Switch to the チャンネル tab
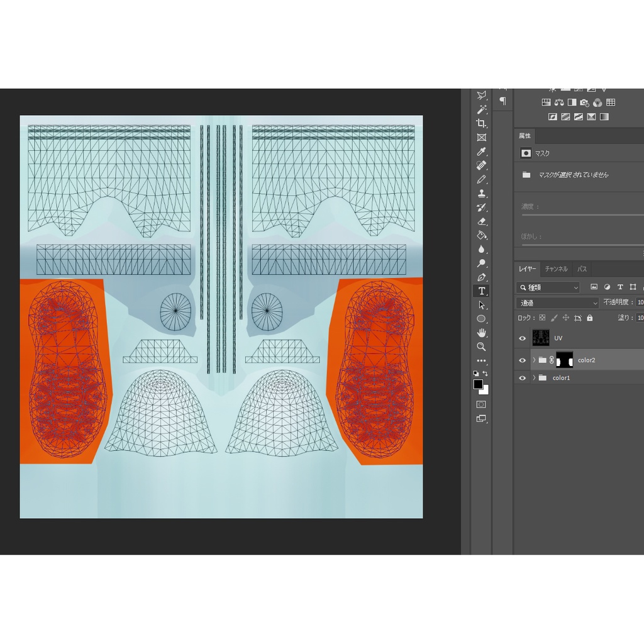The height and width of the screenshot is (644, 644). click(x=556, y=269)
